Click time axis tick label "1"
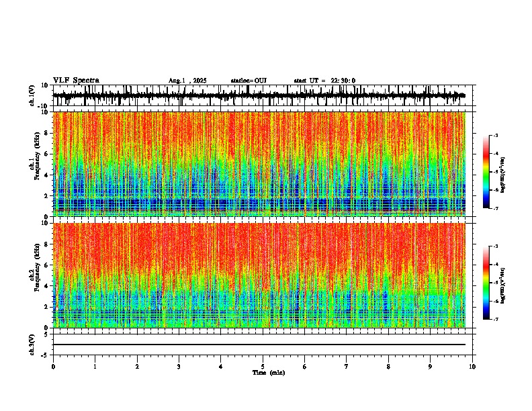Screen dimensions: 532x411 click(95, 367)
